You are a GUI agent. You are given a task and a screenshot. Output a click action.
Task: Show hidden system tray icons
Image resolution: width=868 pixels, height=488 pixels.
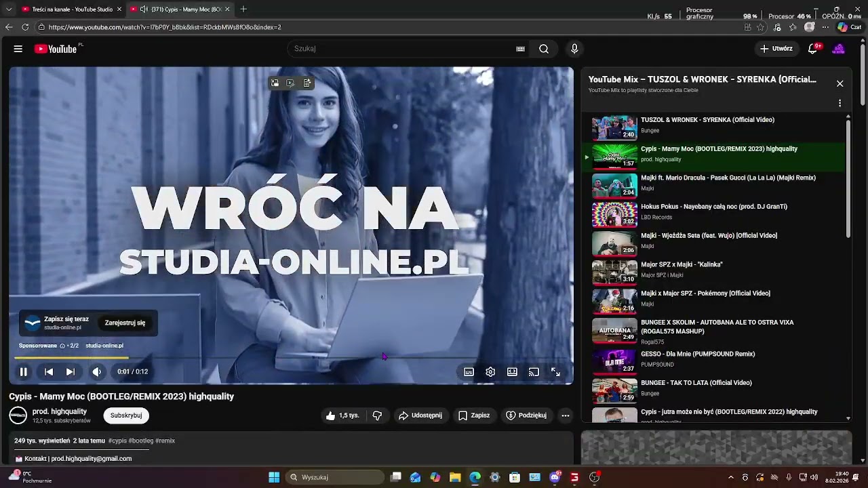[x=730, y=477]
